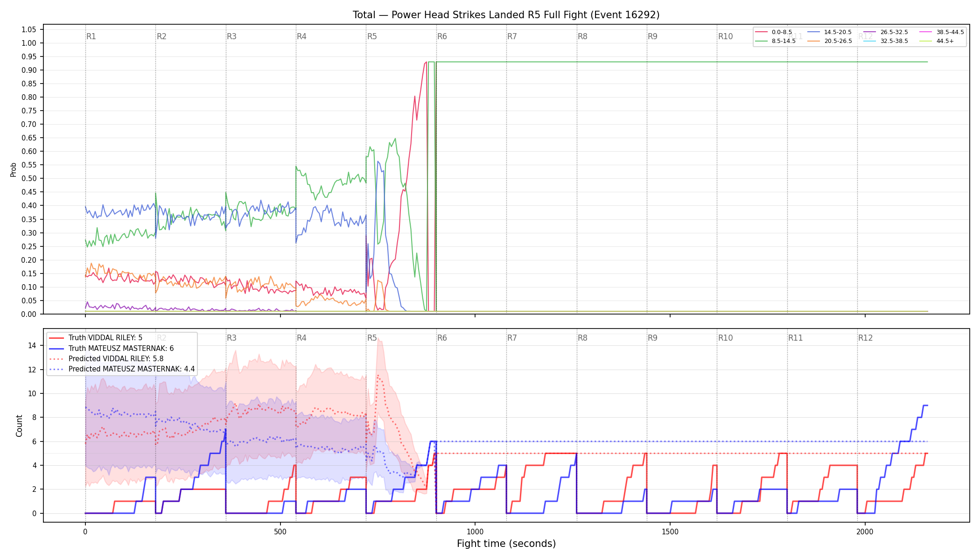Click the R11 round marker in Count chart

click(x=796, y=338)
